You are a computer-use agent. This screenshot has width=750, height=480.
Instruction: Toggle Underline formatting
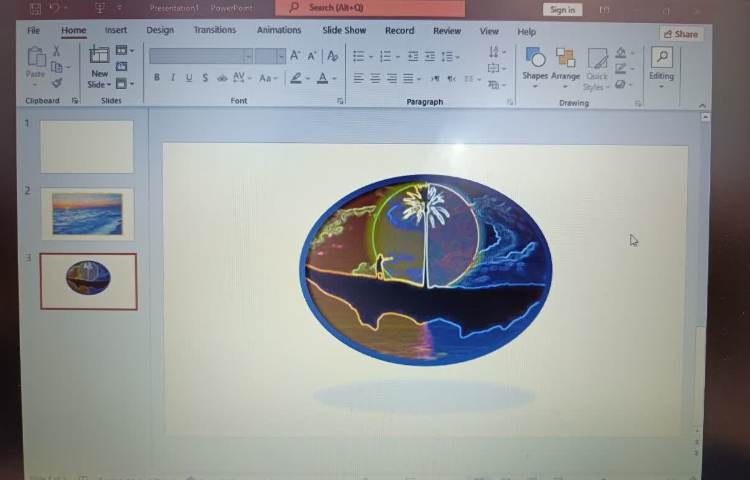tap(188, 78)
